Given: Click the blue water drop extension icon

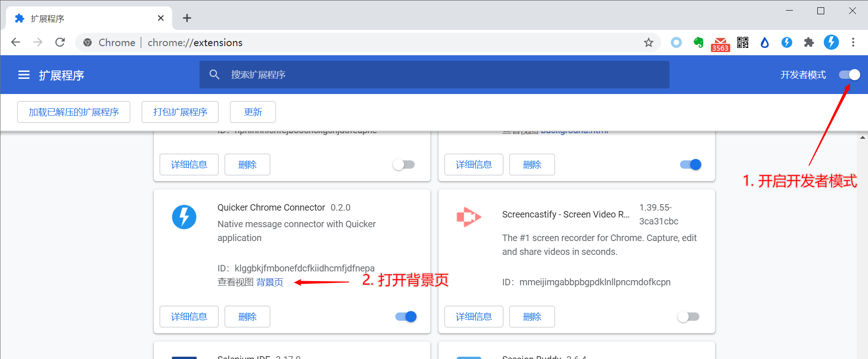Looking at the screenshot, I should click(765, 42).
